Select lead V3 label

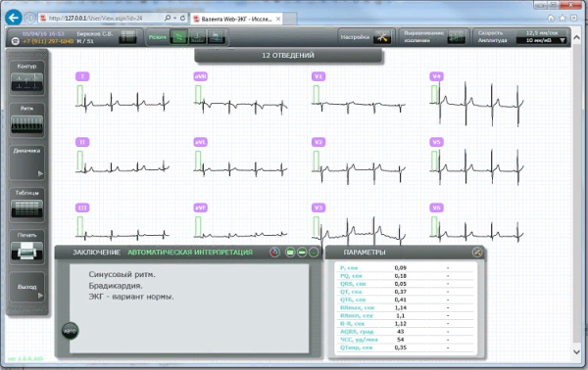pos(318,208)
